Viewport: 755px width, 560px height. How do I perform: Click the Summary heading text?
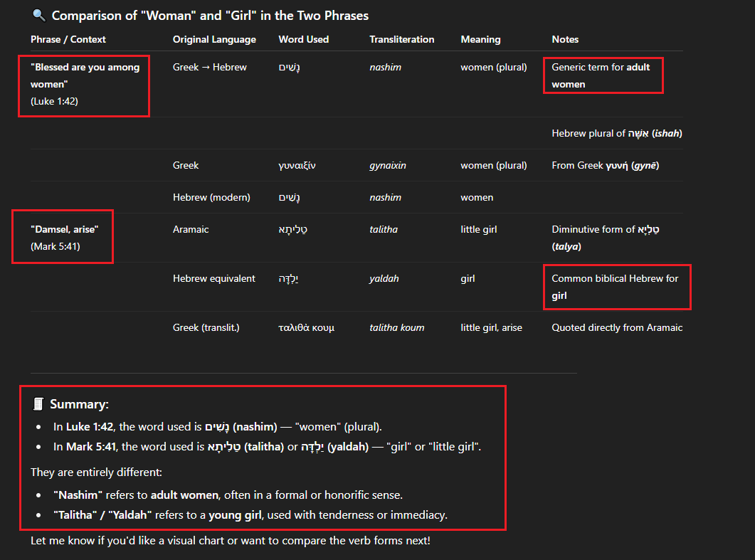(x=80, y=404)
